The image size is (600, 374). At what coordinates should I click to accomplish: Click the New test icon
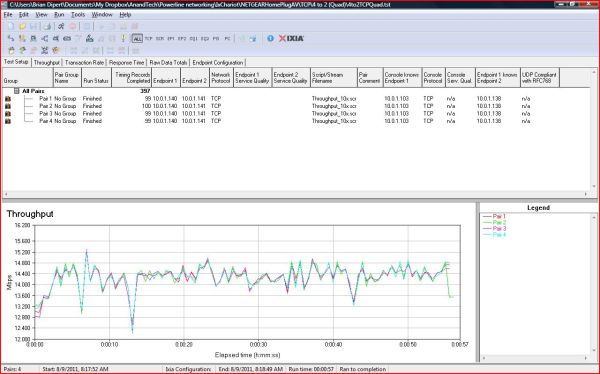pos(11,26)
